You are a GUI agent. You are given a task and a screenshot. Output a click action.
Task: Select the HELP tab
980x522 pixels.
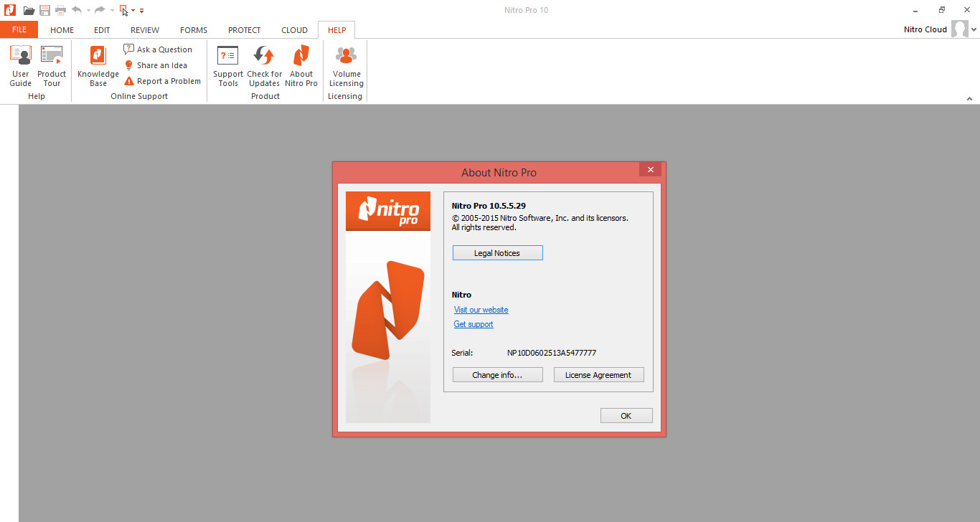(x=336, y=30)
